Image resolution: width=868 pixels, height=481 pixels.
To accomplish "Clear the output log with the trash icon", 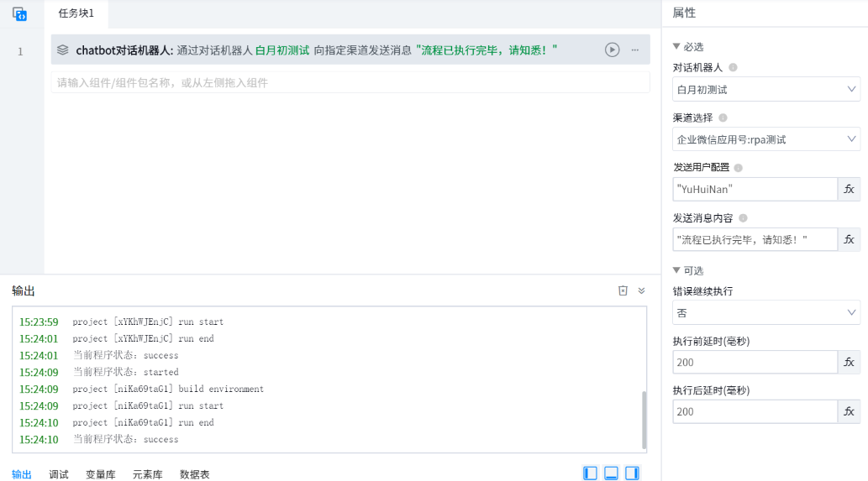I will 623,290.
